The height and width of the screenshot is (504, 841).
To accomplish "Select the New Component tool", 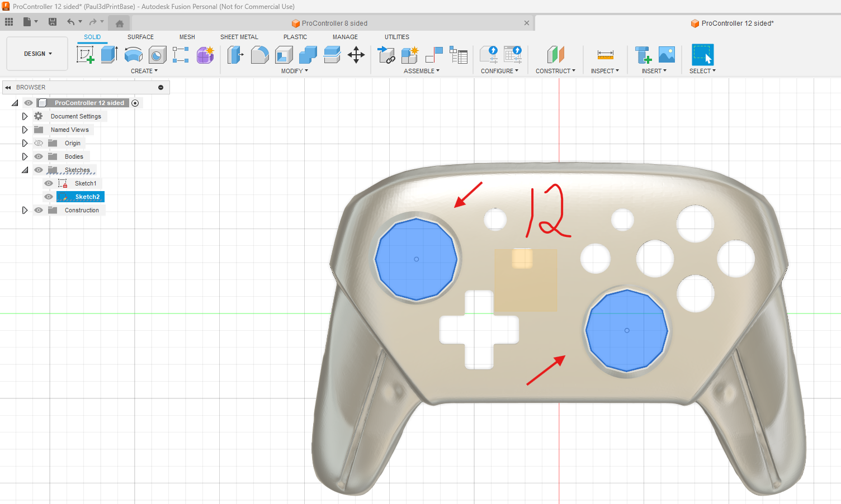I will click(410, 55).
